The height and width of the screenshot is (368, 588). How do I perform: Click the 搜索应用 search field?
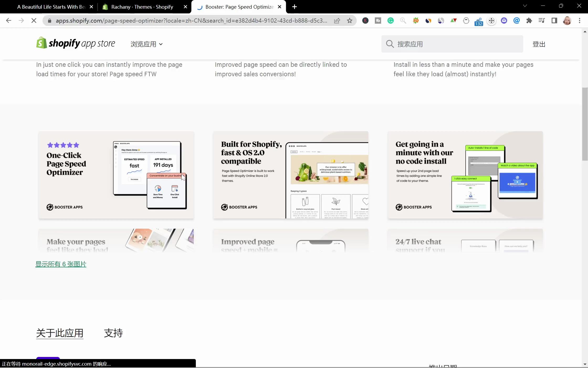click(x=452, y=44)
